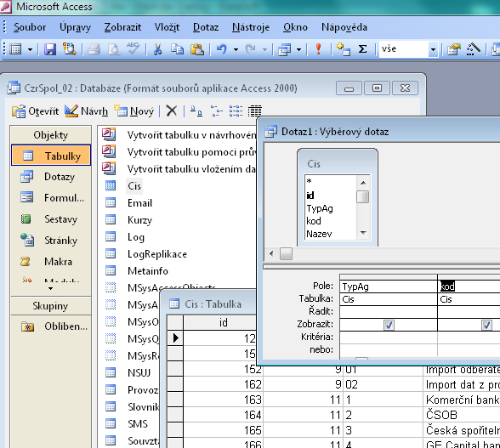This screenshot has width=500, height=448.
Task: Click the Redo arrow icon
Action: [x=251, y=49]
